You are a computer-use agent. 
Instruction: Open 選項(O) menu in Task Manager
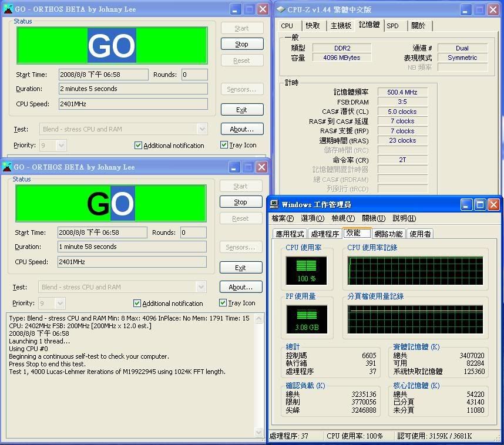coord(313,218)
